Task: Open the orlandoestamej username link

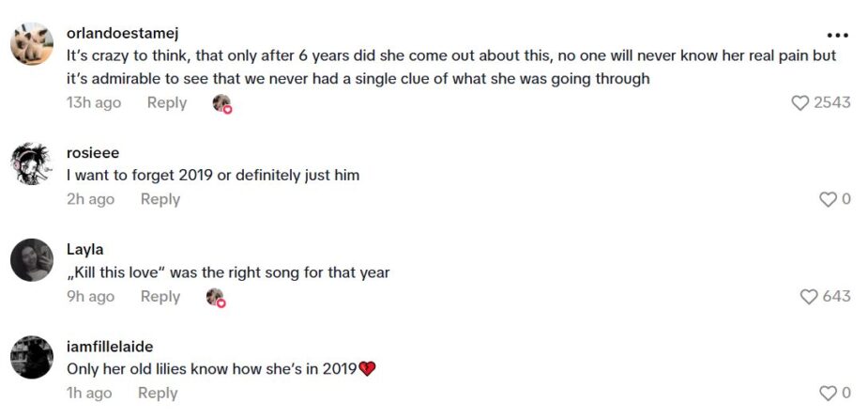Action: (x=122, y=33)
